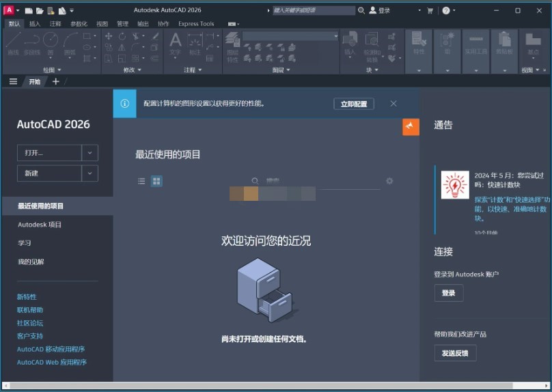Click the Insert block (插入) icon

coord(350,44)
